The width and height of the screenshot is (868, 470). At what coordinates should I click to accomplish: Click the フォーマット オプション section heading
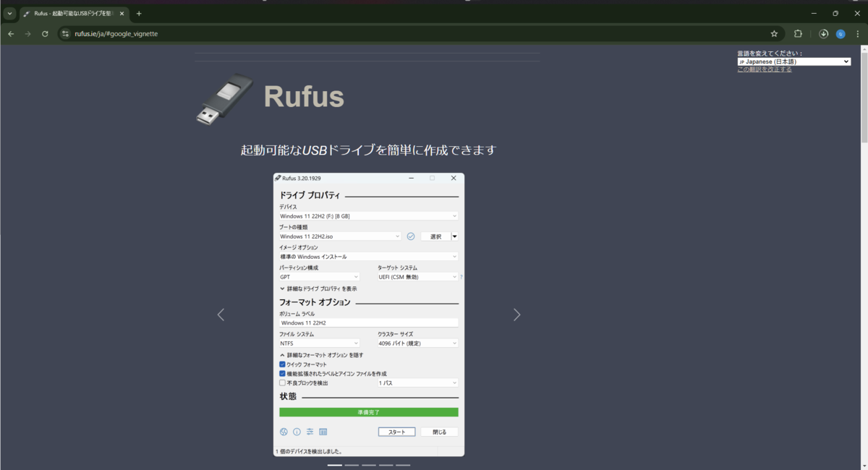[x=315, y=302]
